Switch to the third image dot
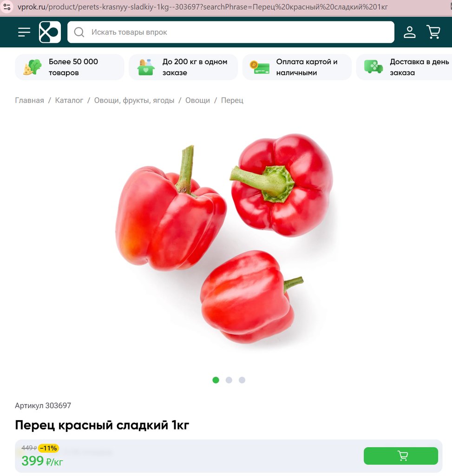Viewport: 452px width, 476px height. coord(242,380)
